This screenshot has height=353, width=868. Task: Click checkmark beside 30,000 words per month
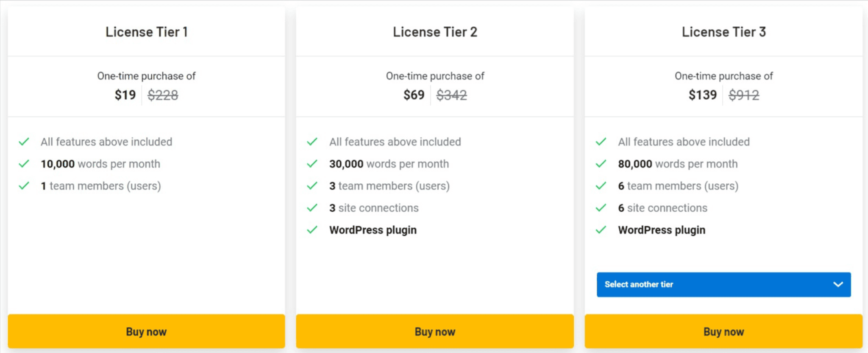point(312,164)
